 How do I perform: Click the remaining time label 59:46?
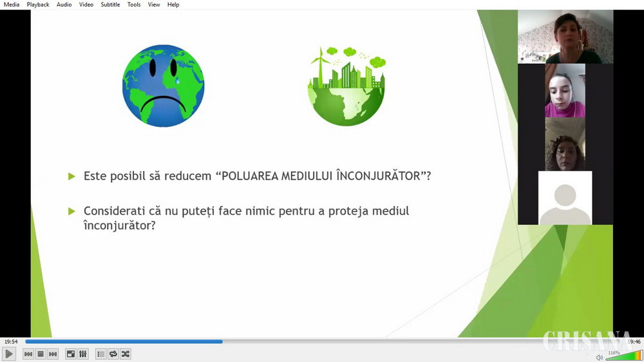click(634, 341)
